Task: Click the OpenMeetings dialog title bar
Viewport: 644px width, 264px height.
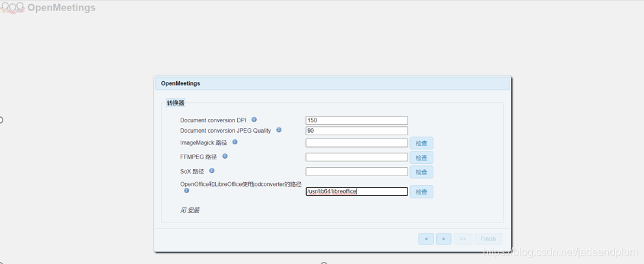Action: tap(332, 83)
